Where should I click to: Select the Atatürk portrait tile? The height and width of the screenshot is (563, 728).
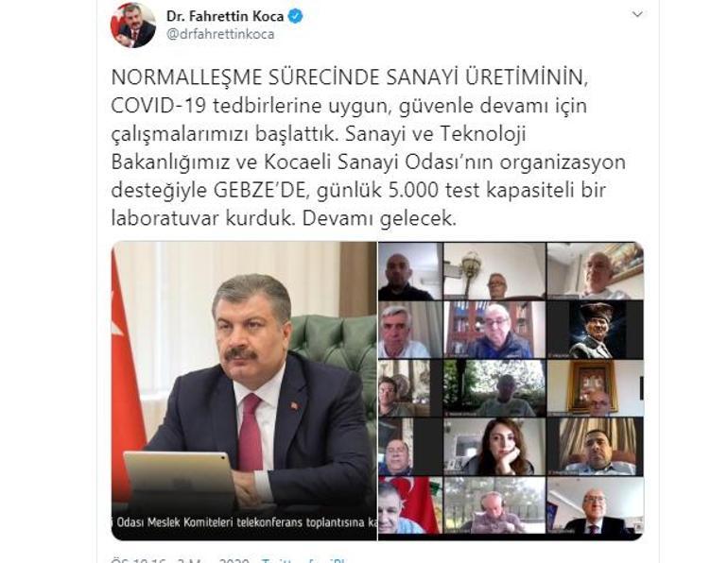596,330
